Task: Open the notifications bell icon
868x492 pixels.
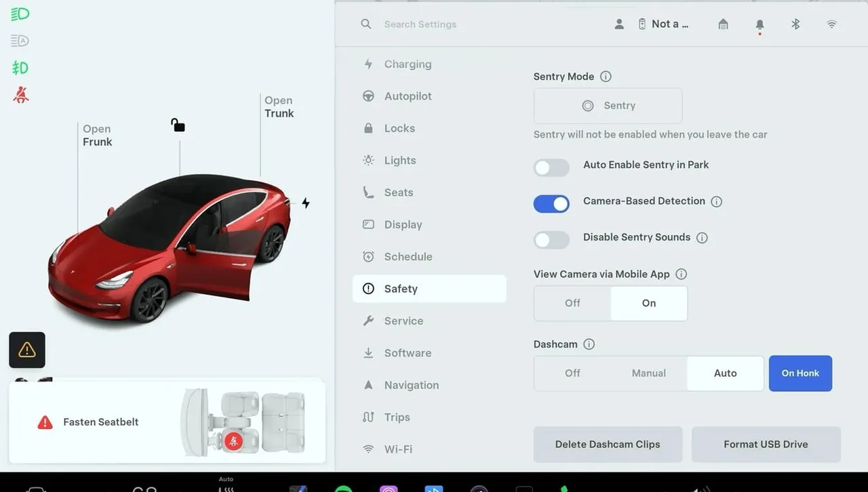Action: pyautogui.click(x=759, y=24)
